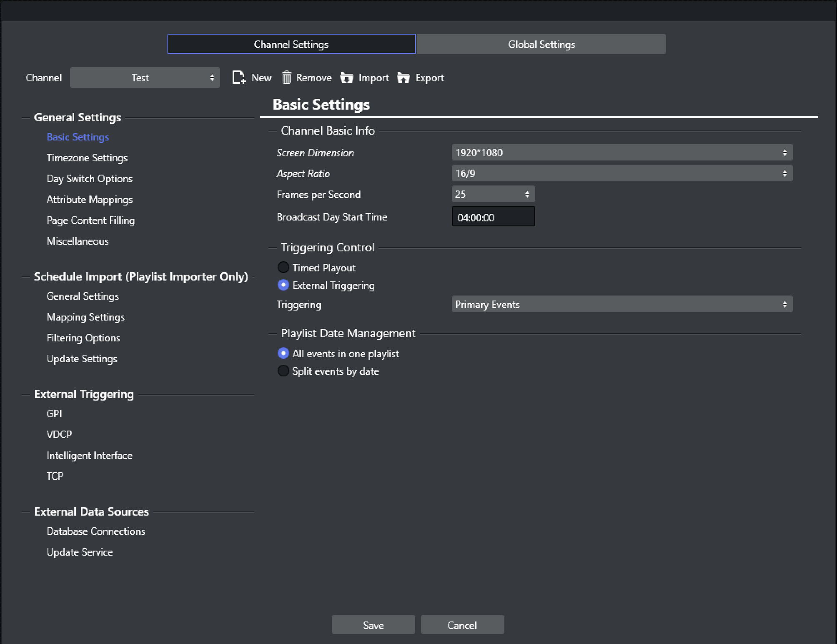Navigate to Database Connections
The image size is (837, 644).
[x=95, y=531]
